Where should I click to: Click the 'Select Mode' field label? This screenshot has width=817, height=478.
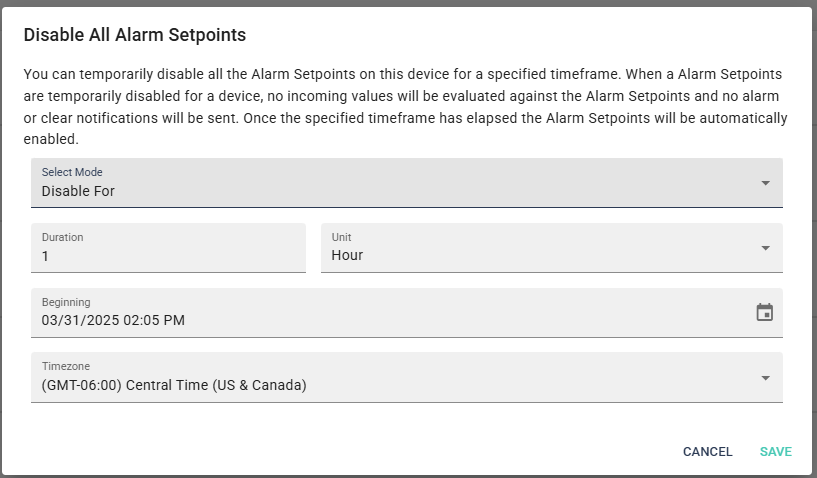tap(72, 172)
